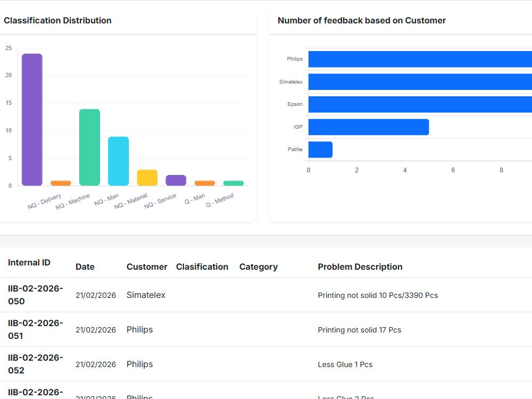532x399 pixels.
Task: Click the IGP blue bar
Action: tap(369, 127)
